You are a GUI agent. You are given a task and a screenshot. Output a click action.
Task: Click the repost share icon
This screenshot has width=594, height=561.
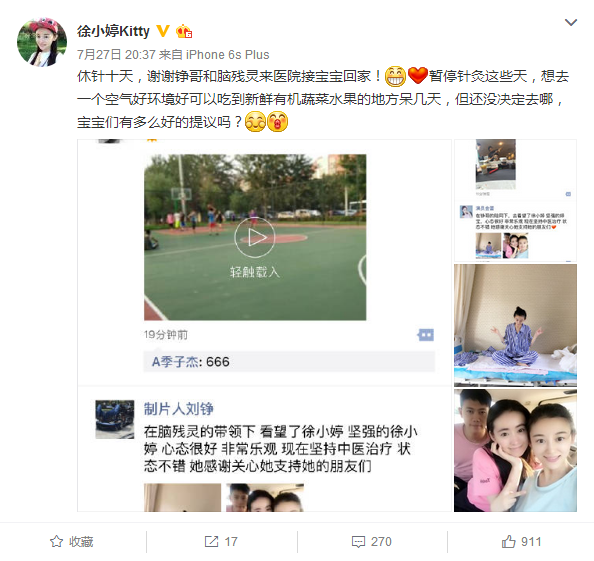pyautogui.click(x=211, y=541)
